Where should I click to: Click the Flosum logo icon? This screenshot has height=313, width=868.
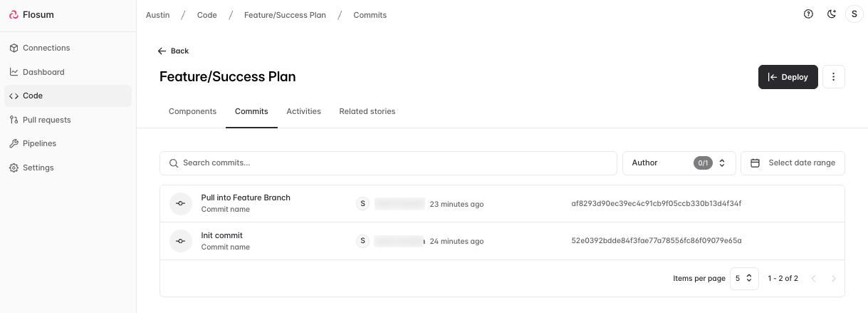click(14, 15)
